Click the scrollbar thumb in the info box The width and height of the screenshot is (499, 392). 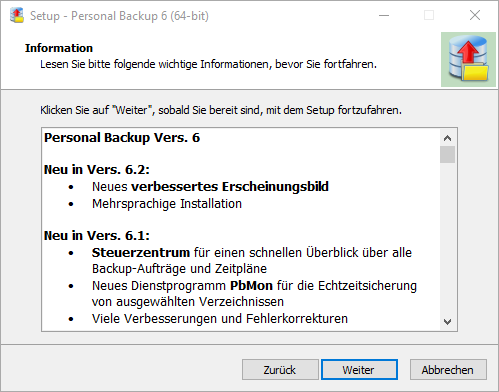coord(447,155)
